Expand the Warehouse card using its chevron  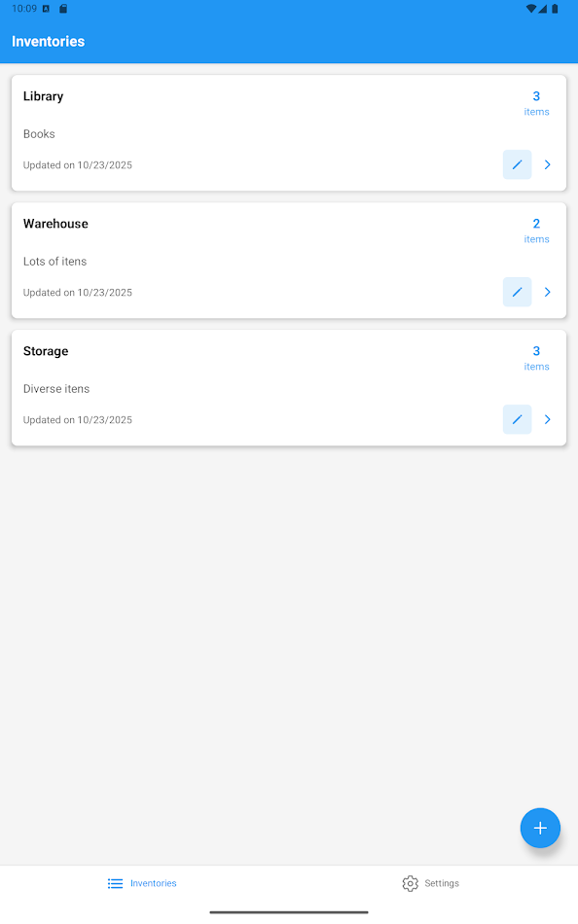pos(547,292)
